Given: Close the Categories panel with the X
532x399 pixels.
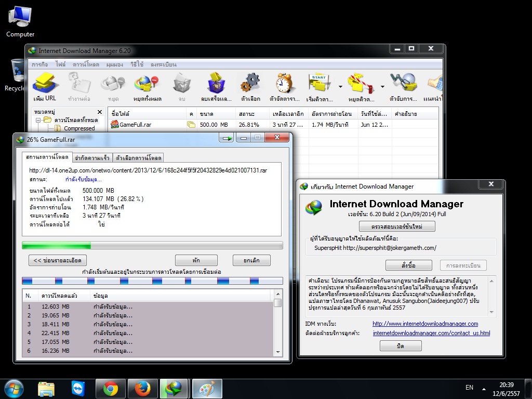Looking at the screenshot, I should (x=99, y=112).
